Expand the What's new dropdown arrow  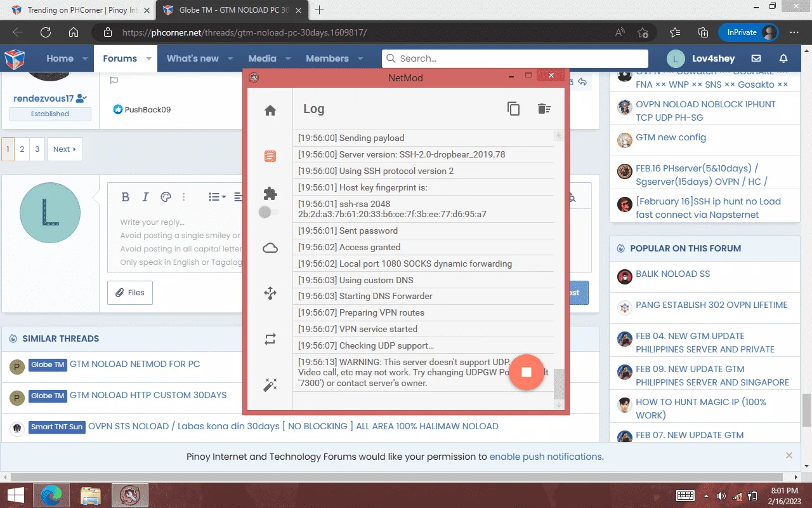pos(230,58)
